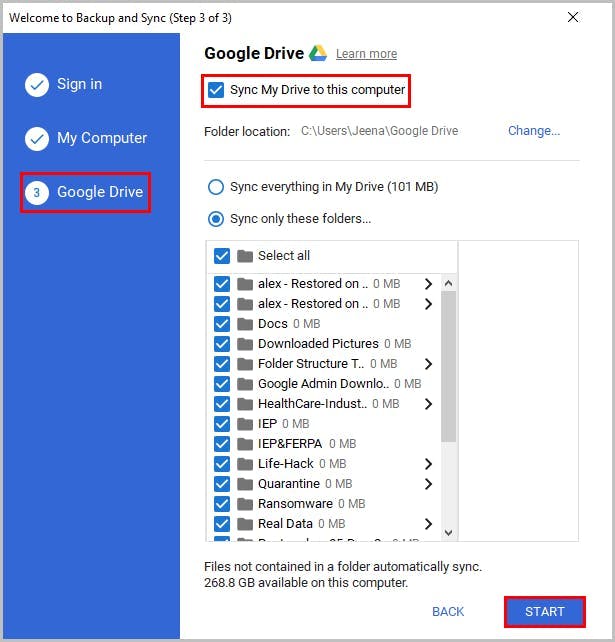Uncheck the Docs folder checkbox

[x=222, y=324]
